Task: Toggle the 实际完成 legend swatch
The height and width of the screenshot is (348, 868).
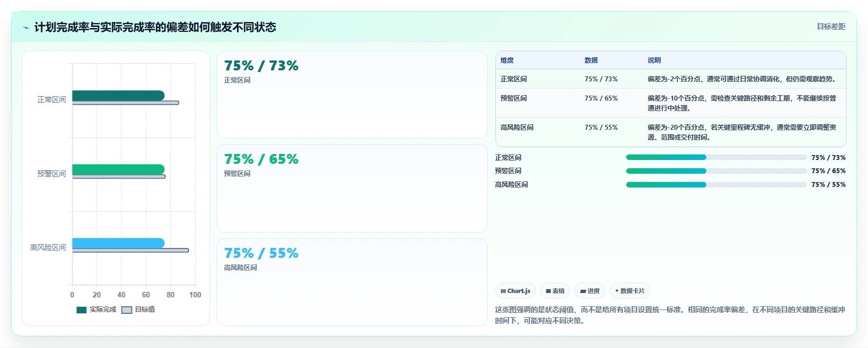Action: pos(81,310)
